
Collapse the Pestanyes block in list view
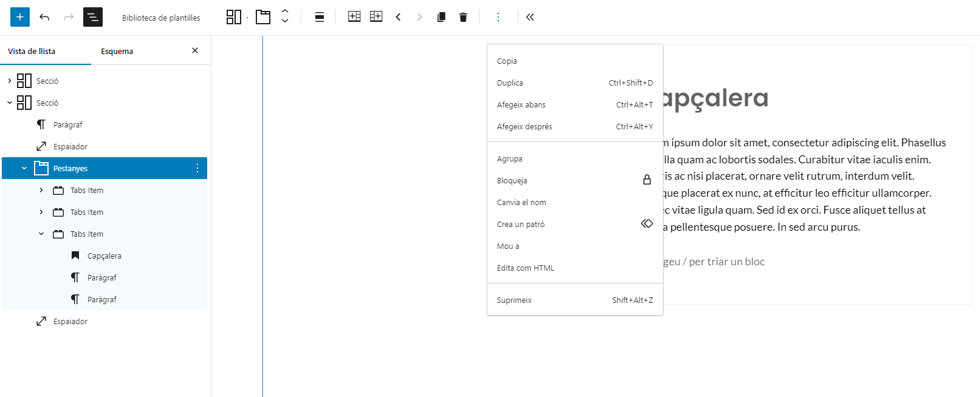[24, 168]
